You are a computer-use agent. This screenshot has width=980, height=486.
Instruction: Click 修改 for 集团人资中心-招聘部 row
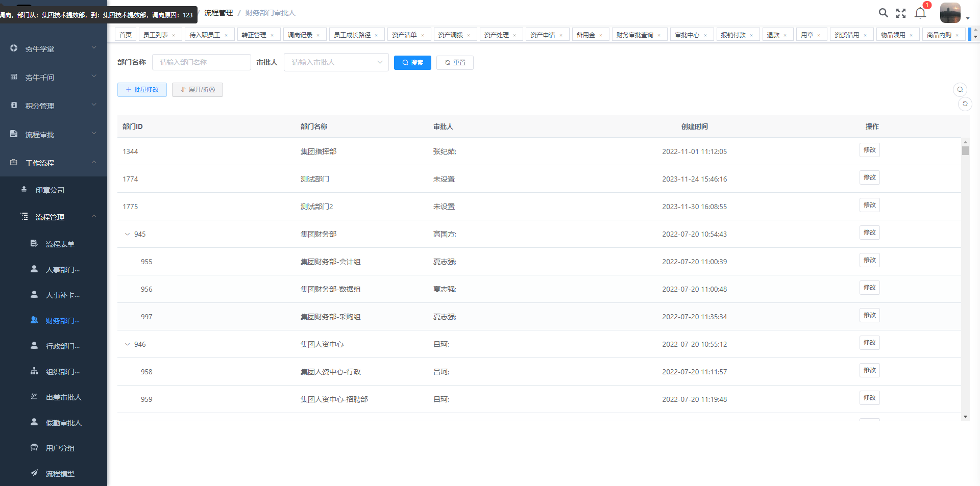point(870,398)
